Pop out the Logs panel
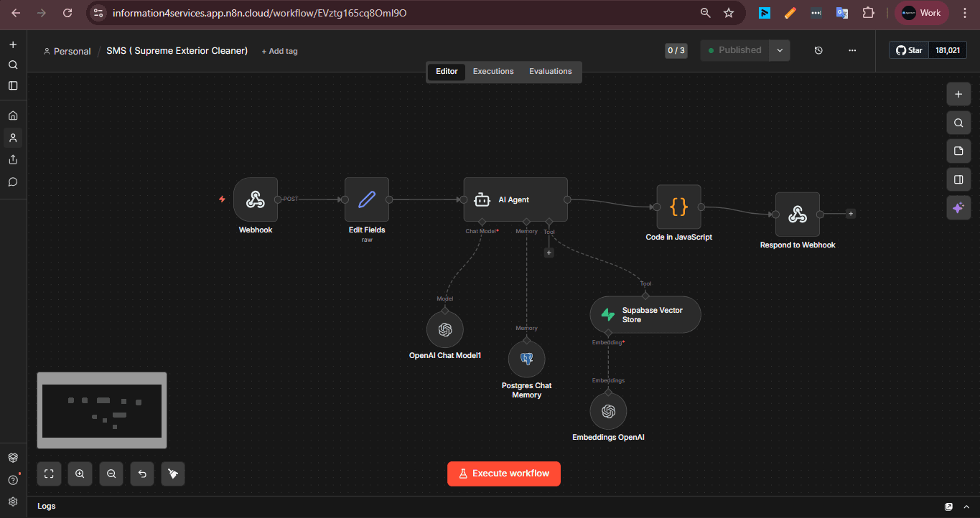The height and width of the screenshot is (518, 980). [x=949, y=507]
